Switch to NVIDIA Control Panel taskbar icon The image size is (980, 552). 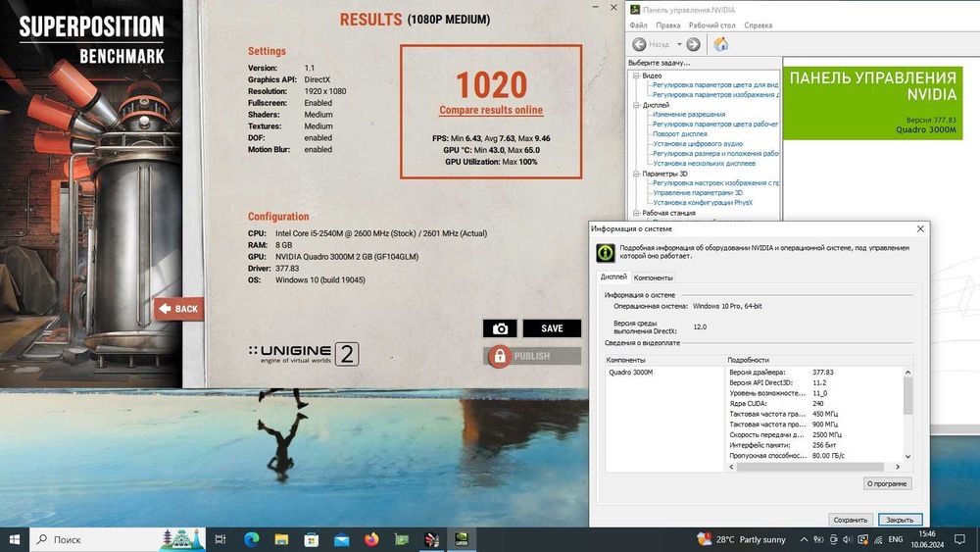462,539
